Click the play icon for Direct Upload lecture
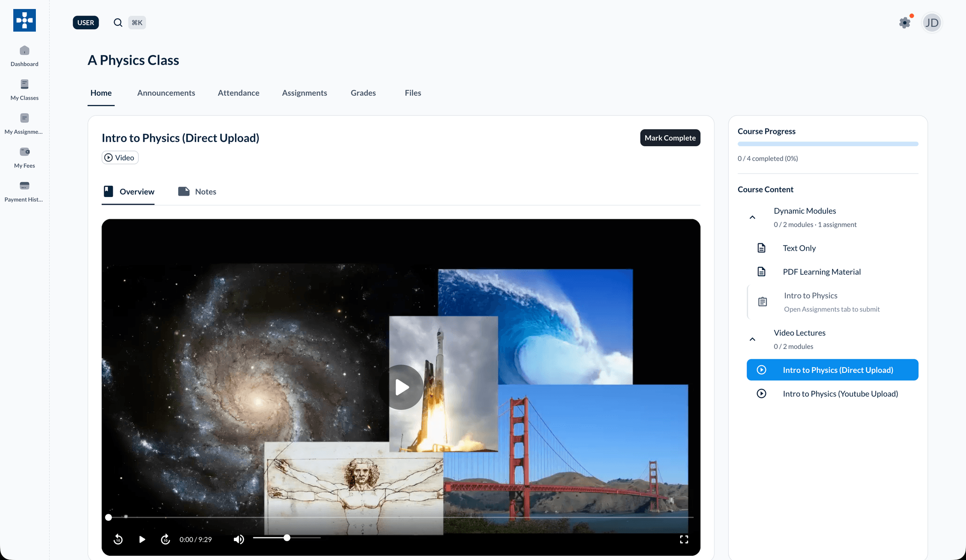966x560 pixels. pos(761,370)
